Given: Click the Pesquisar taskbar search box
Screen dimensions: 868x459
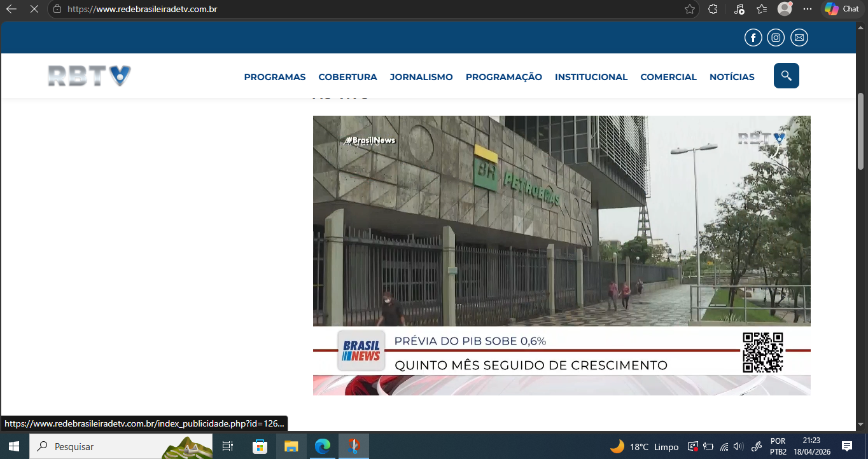Looking at the screenshot, I should (121, 446).
